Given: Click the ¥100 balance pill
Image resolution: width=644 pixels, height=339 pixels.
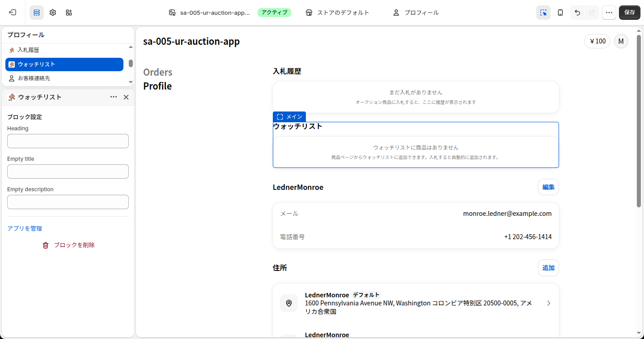Looking at the screenshot, I should click(597, 41).
